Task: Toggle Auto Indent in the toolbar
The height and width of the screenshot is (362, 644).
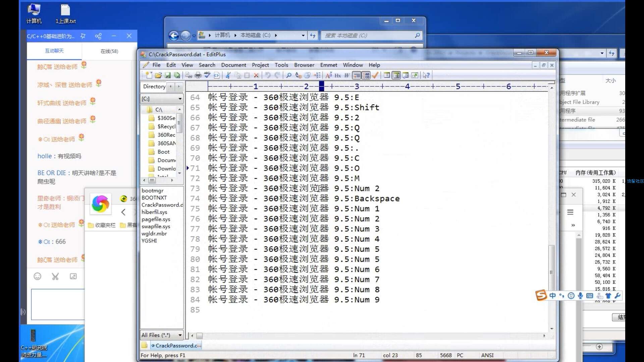Action: (357, 75)
